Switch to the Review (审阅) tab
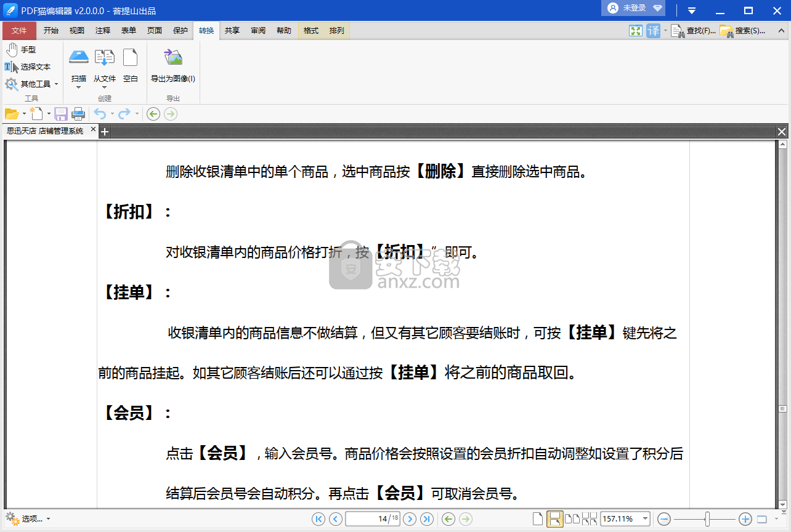 pos(258,30)
